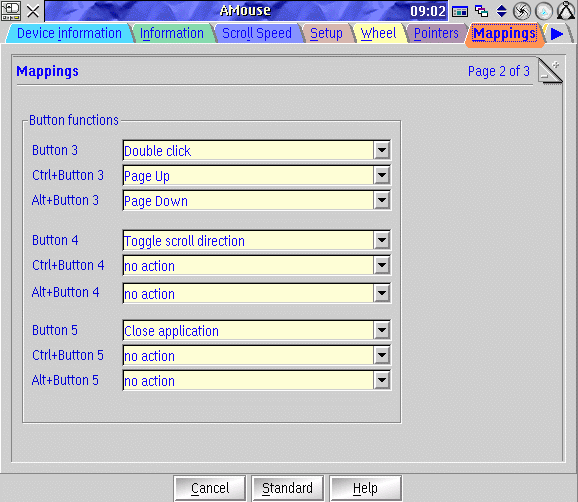Click the Page Down field for Alt+Button 3
Viewport: 578px width, 502px height.
pos(248,201)
